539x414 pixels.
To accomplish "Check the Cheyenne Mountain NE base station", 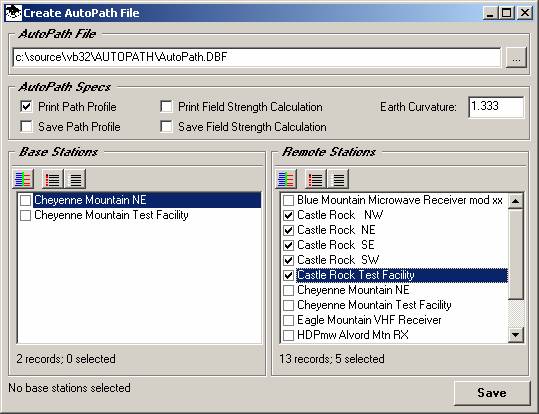I will (25, 200).
